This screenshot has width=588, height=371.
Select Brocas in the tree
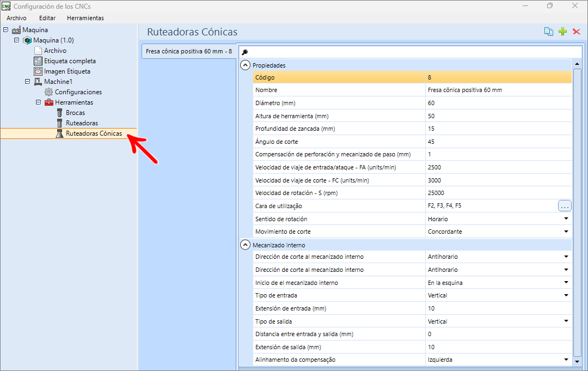point(75,113)
